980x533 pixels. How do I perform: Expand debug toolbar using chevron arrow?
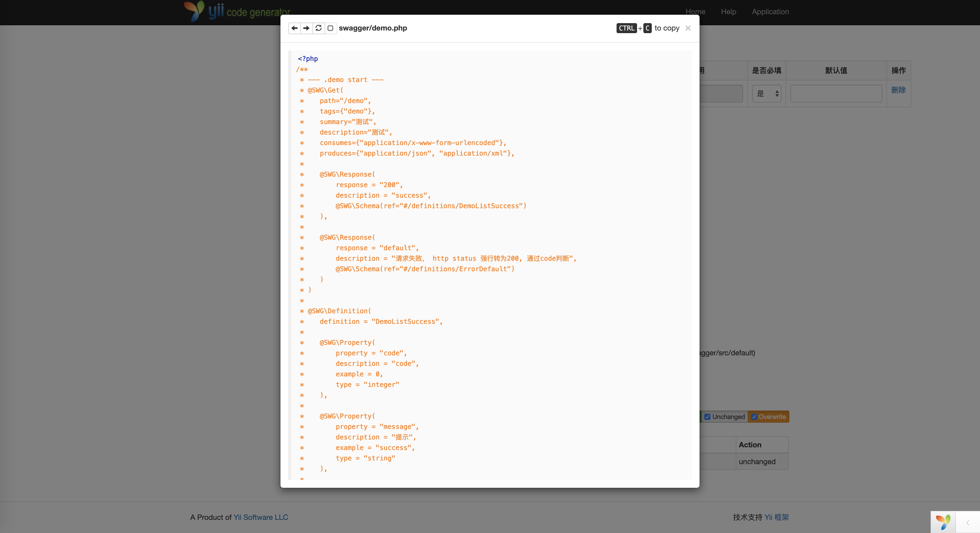[968, 522]
